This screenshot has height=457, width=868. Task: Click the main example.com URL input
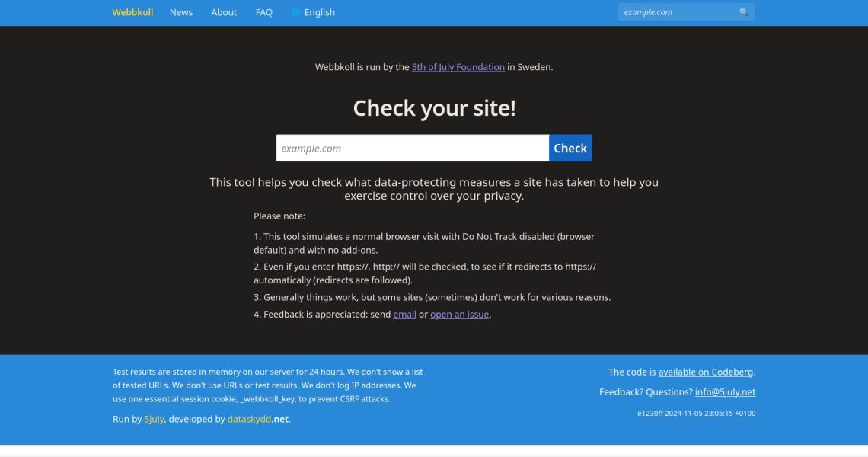point(412,149)
